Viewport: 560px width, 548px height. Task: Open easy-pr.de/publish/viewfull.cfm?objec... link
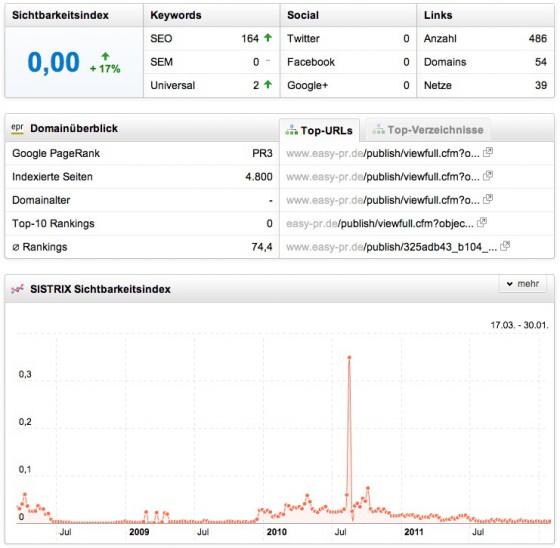pyautogui.click(x=380, y=224)
